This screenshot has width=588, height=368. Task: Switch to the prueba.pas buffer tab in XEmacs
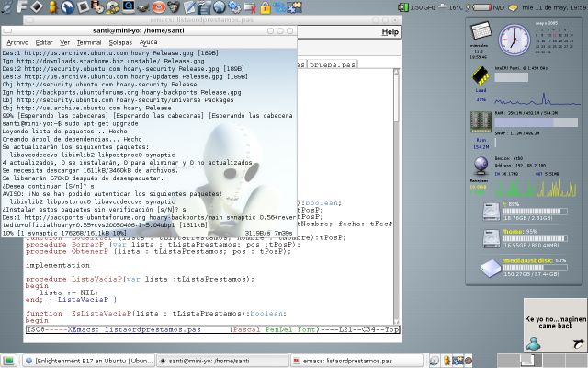pyautogui.click(x=333, y=64)
